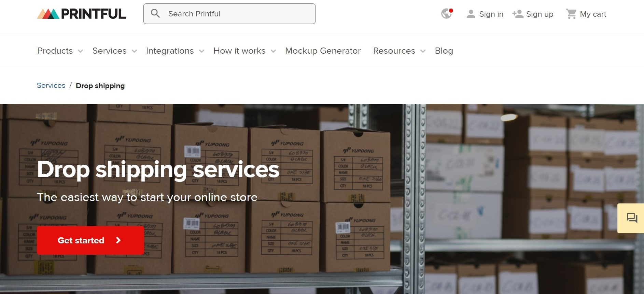This screenshot has height=294, width=644.
Task: Expand the Integrations dropdown chevron
Action: point(202,51)
